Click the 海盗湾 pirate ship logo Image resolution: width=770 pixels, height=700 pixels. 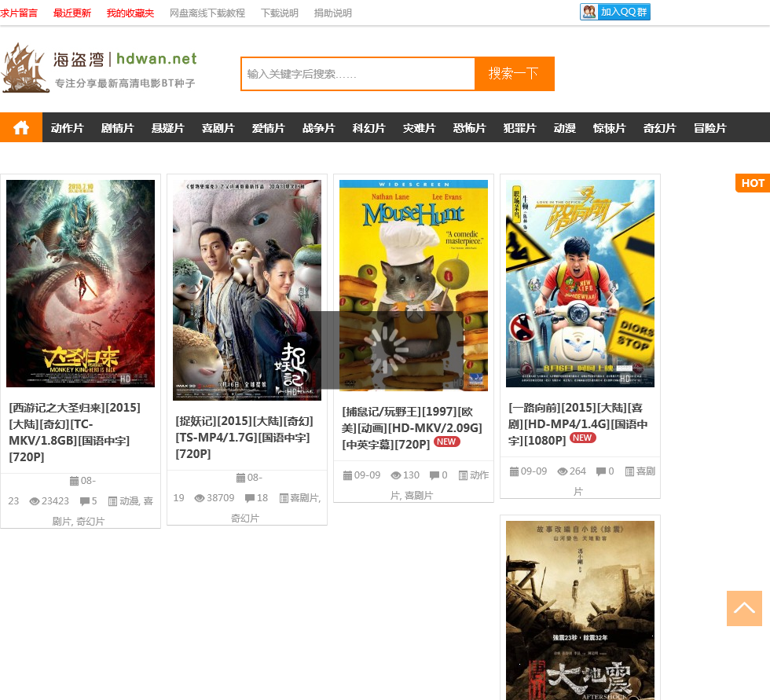[24, 68]
